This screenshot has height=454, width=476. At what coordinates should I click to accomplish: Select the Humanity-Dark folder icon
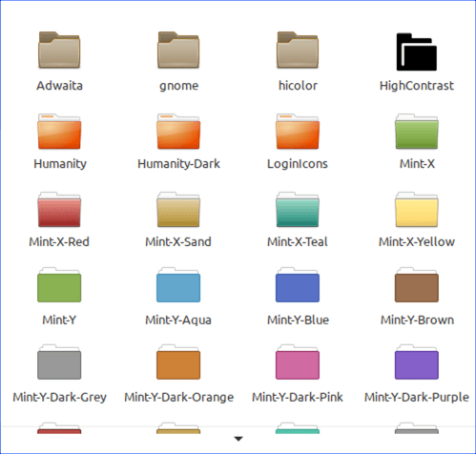(178, 131)
